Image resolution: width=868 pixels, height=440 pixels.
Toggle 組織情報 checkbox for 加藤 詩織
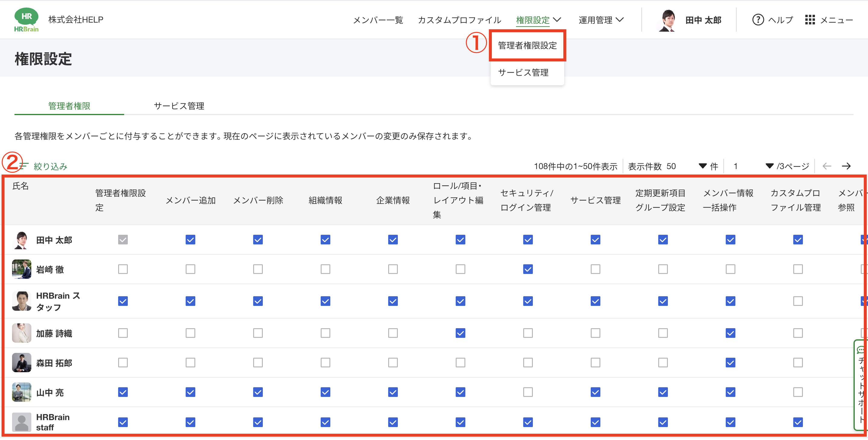click(x=325, y=333)
